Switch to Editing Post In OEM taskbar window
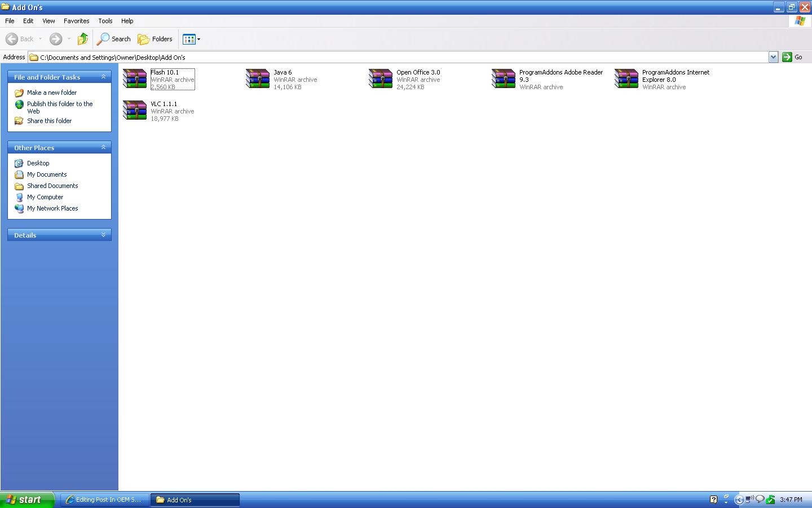The width and height of the screenshot is (812, 508). pyautogui.click(x=105, y=500)
